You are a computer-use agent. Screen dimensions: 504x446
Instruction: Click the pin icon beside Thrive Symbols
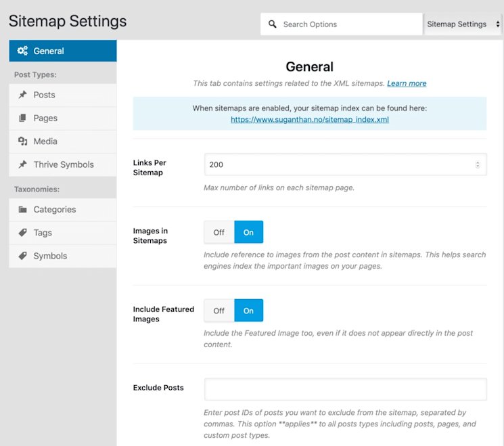tap(22, 164)
